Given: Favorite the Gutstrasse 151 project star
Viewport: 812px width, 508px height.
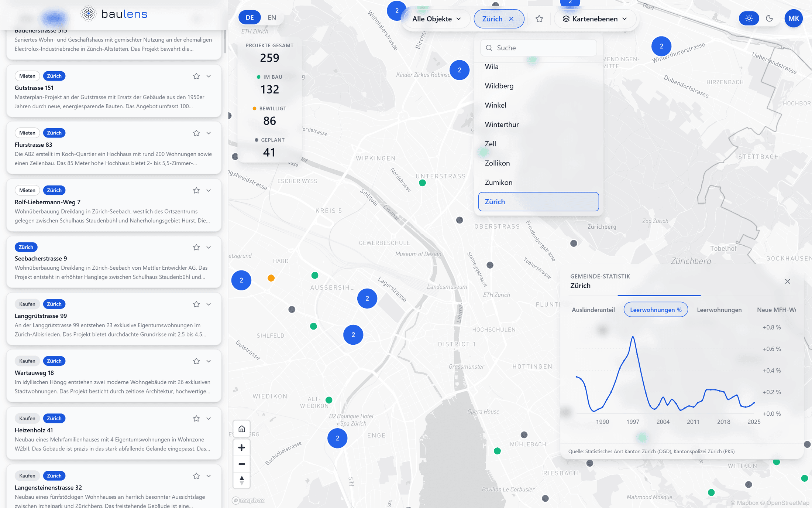Looking at the screenshot, I should [196, 76].
